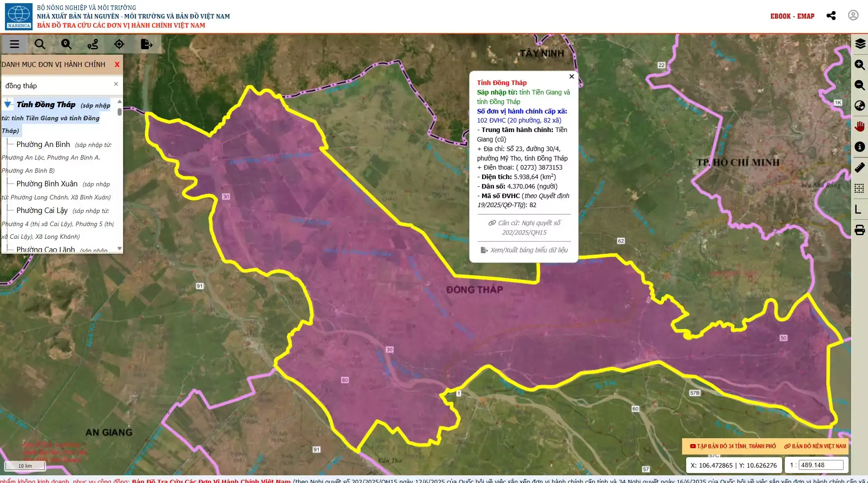Image resolution: width=868 pixels, height=483 pixels.
Task: Click the map scale input 489.148
Action: pos(821,465)
